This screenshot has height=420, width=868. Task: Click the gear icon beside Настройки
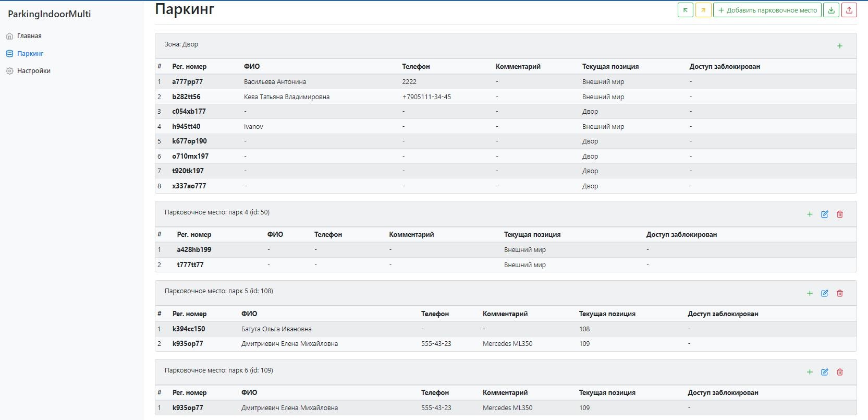tap(9, 71)
